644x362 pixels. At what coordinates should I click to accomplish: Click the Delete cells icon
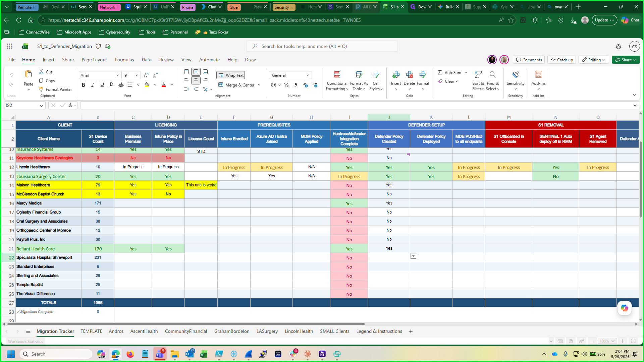coord(409,74)
